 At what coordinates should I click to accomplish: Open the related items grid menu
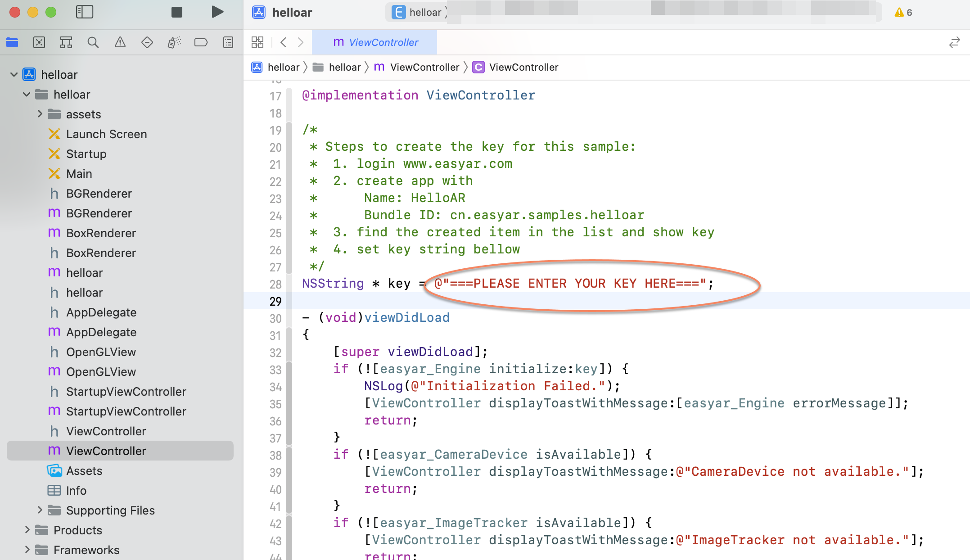click(x=257, y=42)
